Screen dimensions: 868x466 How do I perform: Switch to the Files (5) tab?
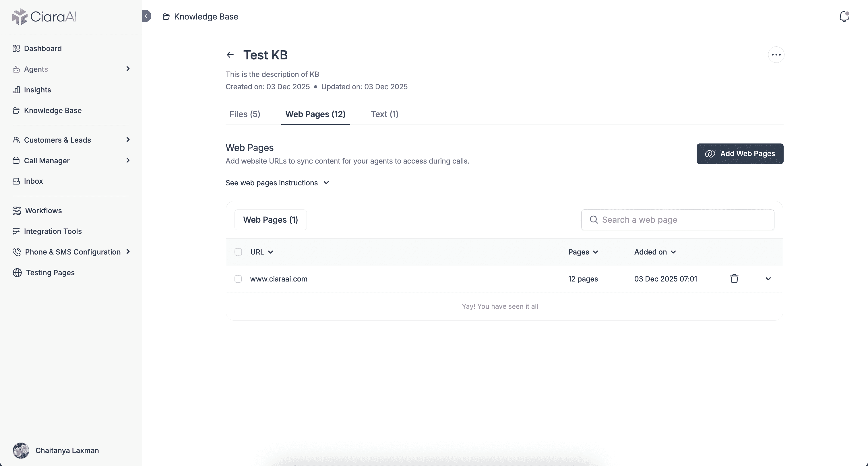click(245, 114)
